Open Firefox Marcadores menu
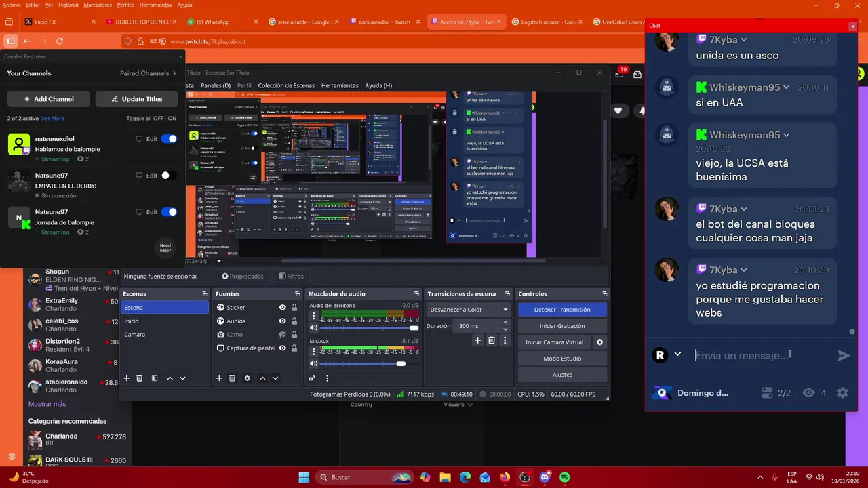The image size is (868, 488). [98, 5]
